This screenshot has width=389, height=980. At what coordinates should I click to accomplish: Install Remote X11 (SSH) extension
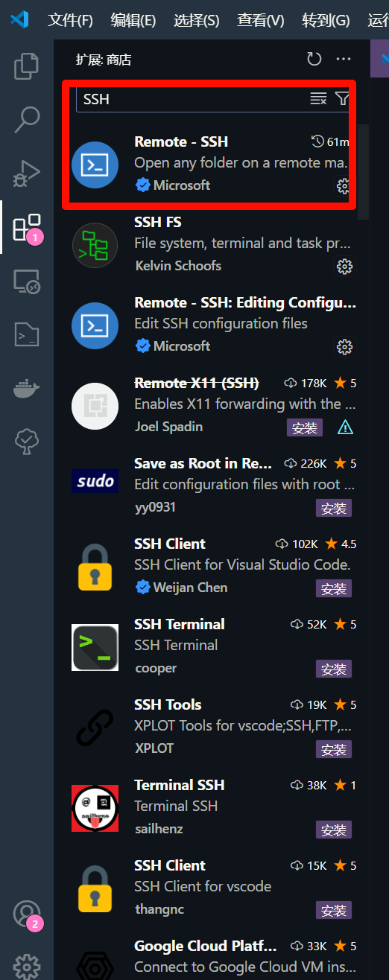coord(305,427)
